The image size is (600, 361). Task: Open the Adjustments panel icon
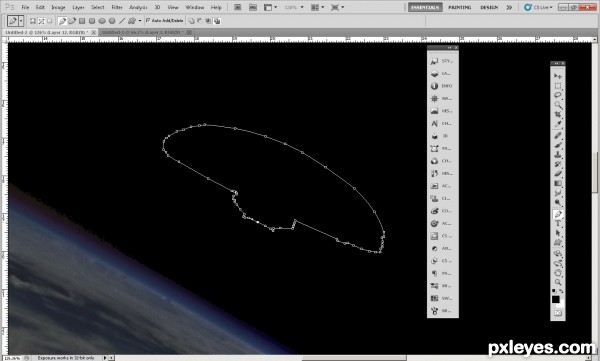(434, 248)
